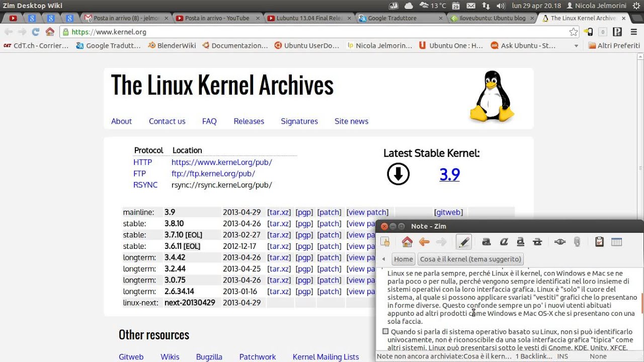Open the mail envelope indicator

coord(471,6)
